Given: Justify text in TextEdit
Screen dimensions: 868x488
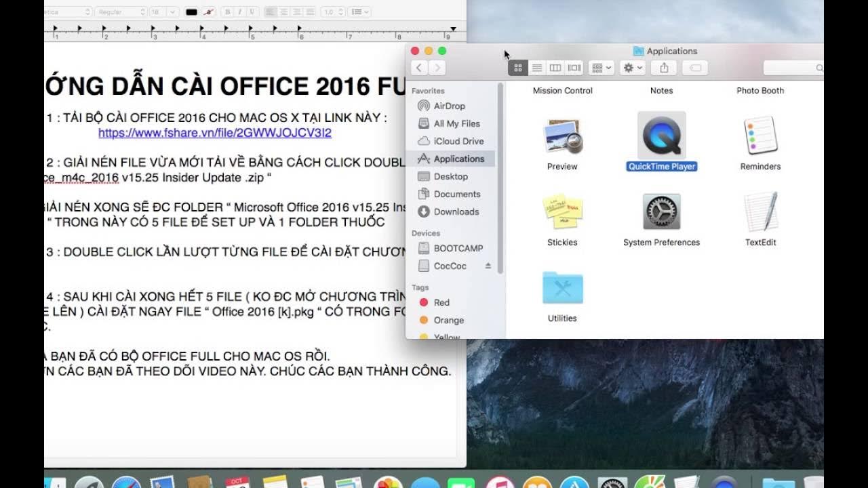Looking at the screenshot, I should (309, 12).
